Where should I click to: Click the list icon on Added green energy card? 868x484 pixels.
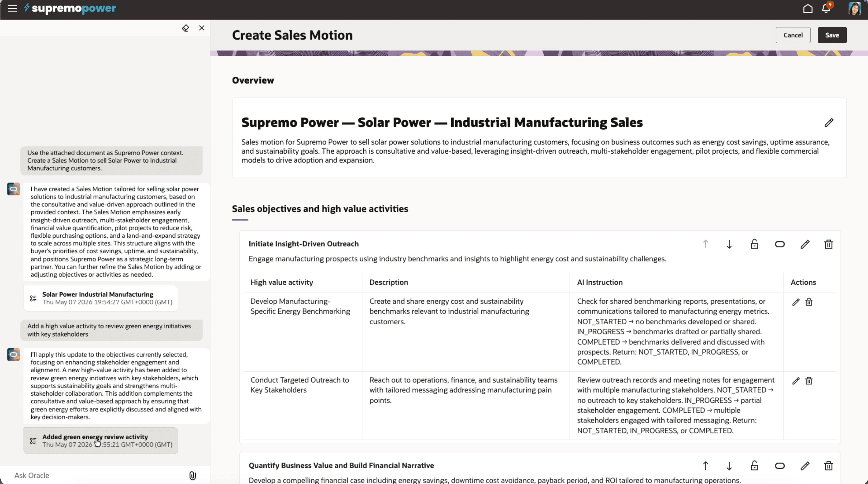(33, 441)
